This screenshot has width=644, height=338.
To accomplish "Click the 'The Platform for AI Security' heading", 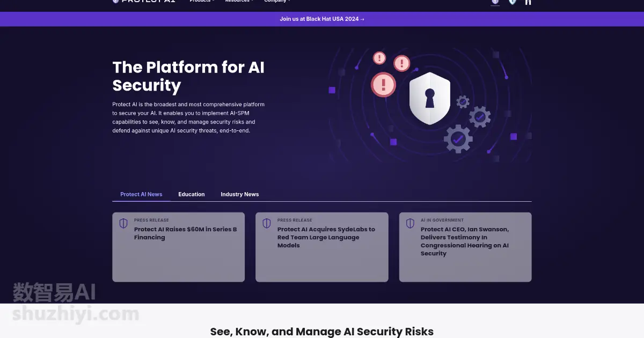I will coord(188,76).
